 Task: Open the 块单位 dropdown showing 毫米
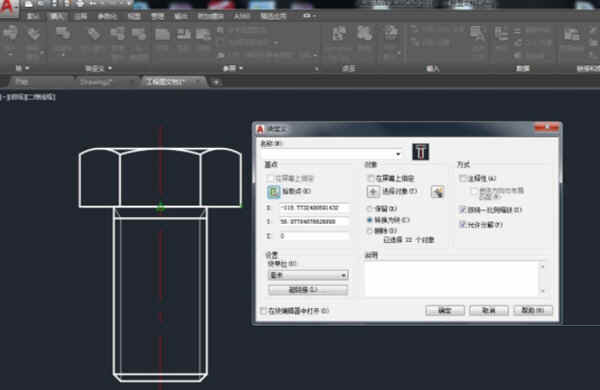[x=308, y=275]
